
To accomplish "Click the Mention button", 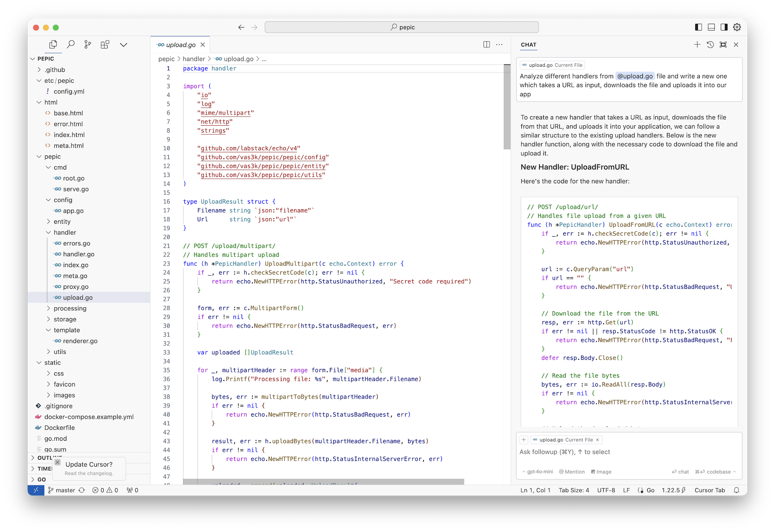I will [x=572, y=472].
